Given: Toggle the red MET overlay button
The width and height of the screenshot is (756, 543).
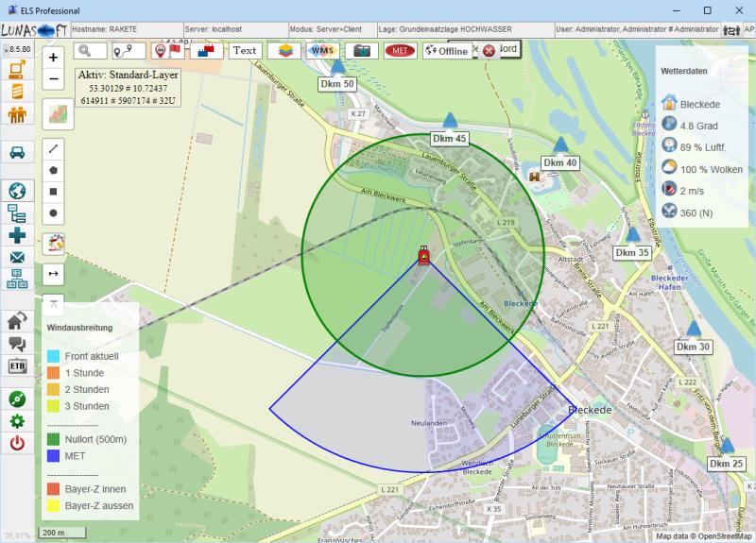Looking at the screenshot, I should pos(401,51).
